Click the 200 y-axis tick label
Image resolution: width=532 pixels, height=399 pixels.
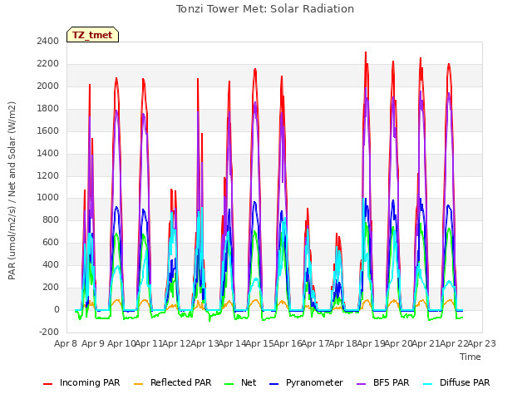click(x=51, y=287)
